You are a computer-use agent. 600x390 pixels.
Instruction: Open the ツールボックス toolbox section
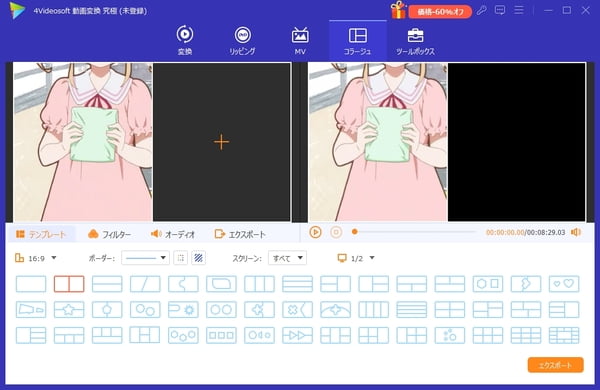coord(415,40)
